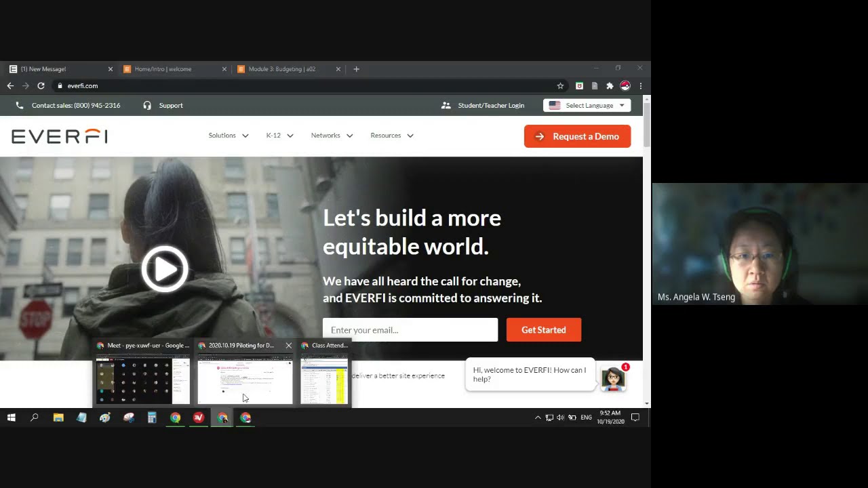Click the EVERFI logo
This screenshot has height=488, width=868.
[x=60, y=136]
